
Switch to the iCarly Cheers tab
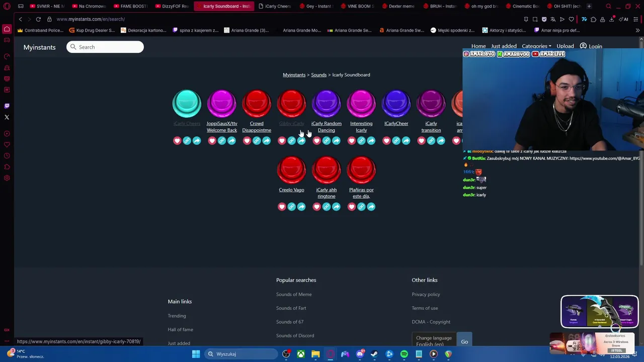[x=274, y=6]
